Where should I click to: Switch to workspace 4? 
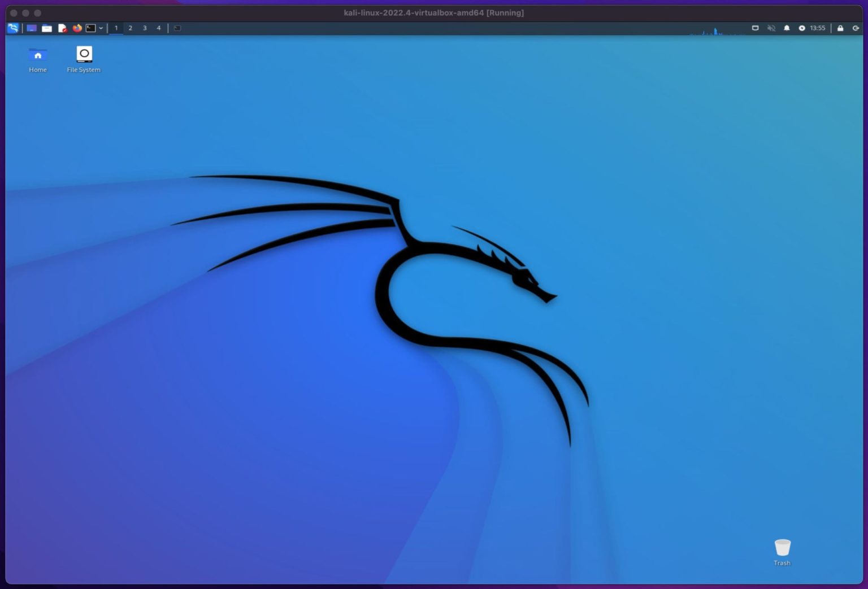[x=159, y=28]
